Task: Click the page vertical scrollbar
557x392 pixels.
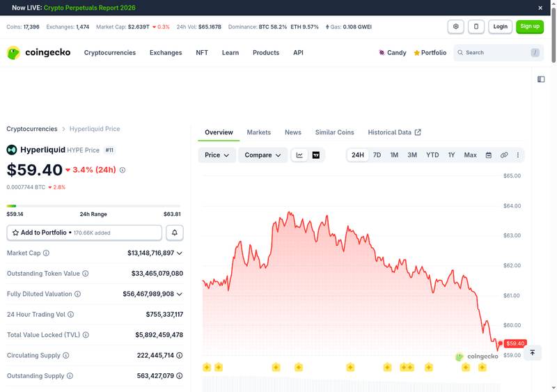Action: click(554, 36)
